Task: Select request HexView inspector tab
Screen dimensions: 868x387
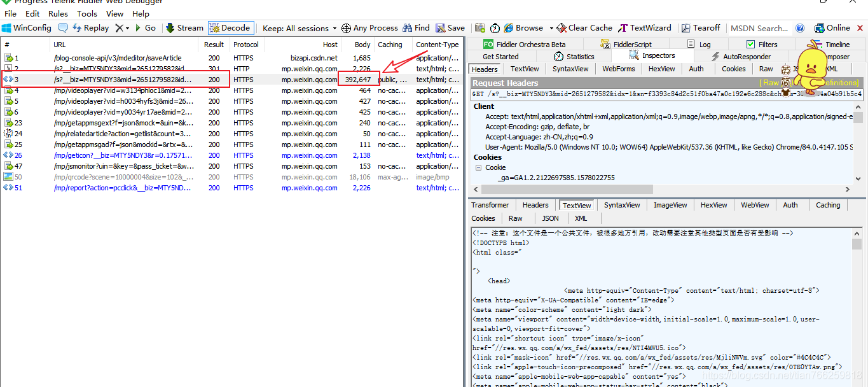Action: (x=662, y=69)
